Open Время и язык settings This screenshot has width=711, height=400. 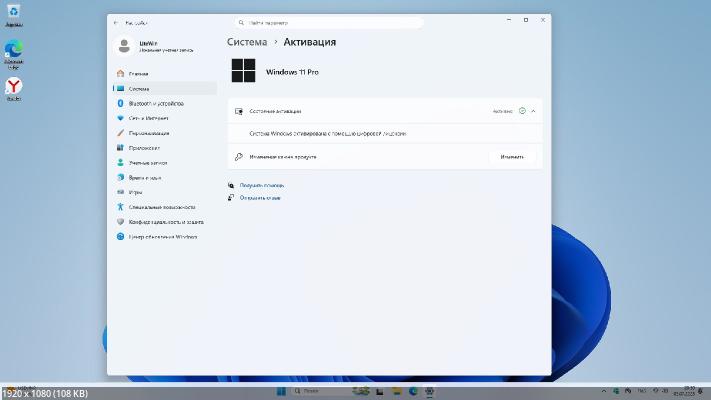point(164,177)
